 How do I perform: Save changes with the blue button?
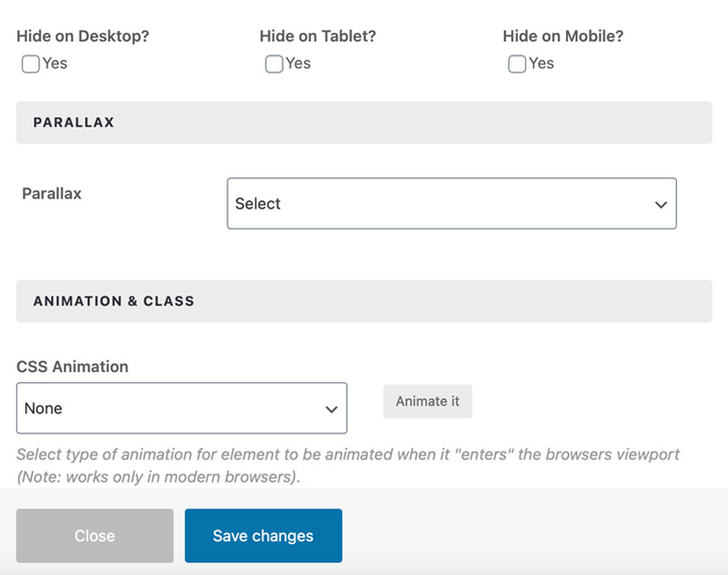pyautogui.click(x=263, y=536)
